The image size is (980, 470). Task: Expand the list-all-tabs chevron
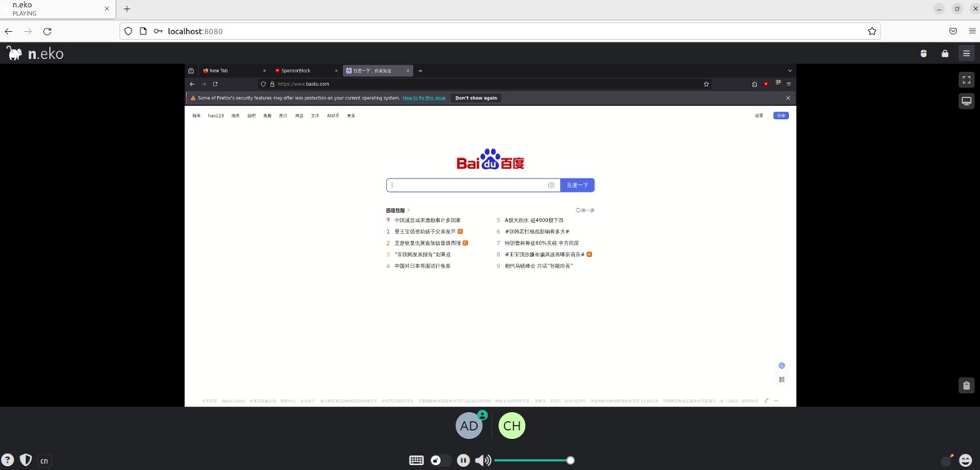(x=789, y=70)
